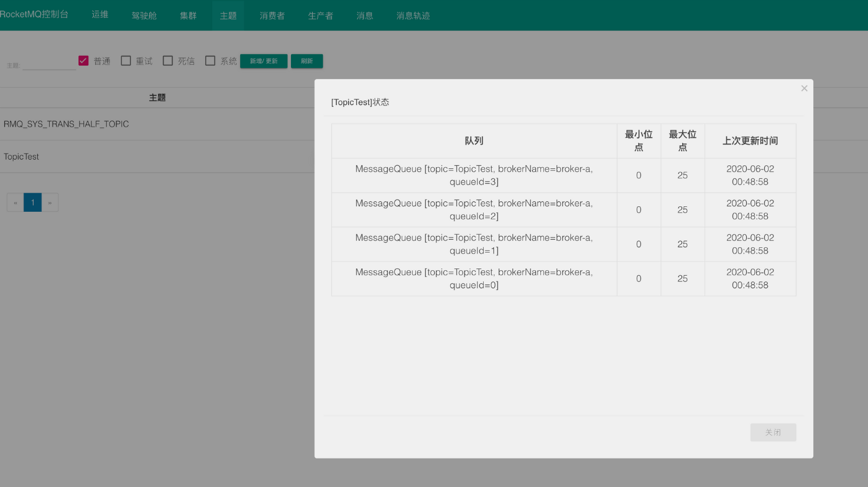The width and height of the screenshot is (868, 487).
Task: Click the RocketMQ控制台 title link
Action: (x=34, y=14)
